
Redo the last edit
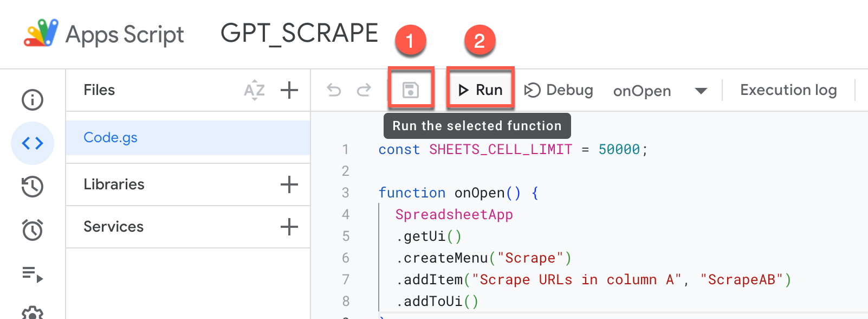(364, 90)
